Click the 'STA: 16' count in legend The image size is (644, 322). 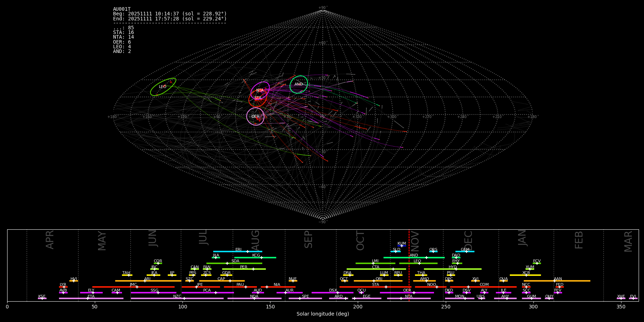tap(123, 33)
